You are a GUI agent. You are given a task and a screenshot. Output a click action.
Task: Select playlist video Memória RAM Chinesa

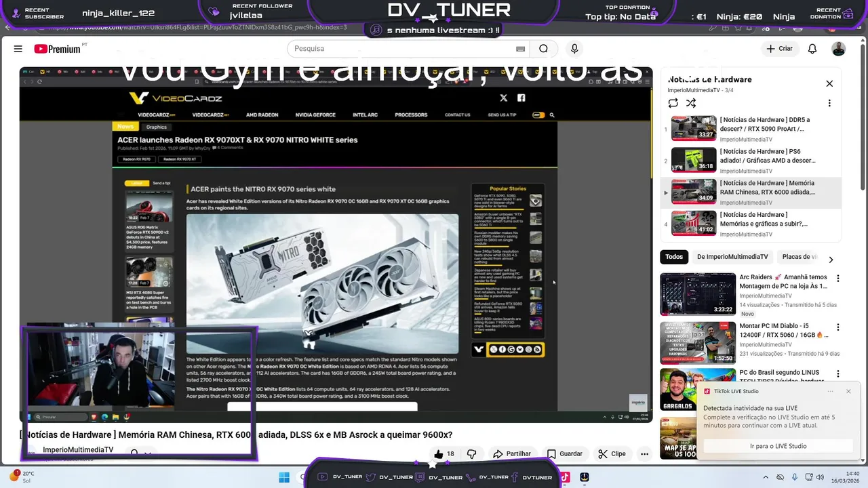click(x=751, y=192)
